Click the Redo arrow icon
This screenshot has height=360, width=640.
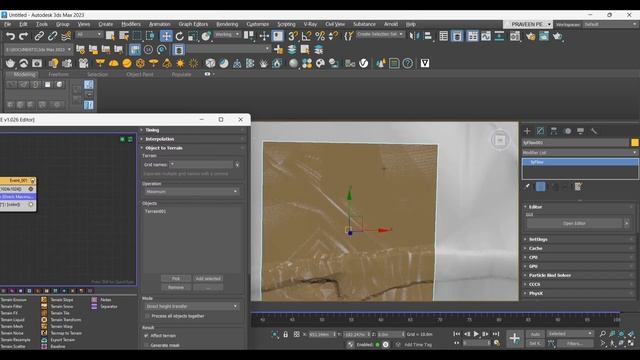click(24, 36)
